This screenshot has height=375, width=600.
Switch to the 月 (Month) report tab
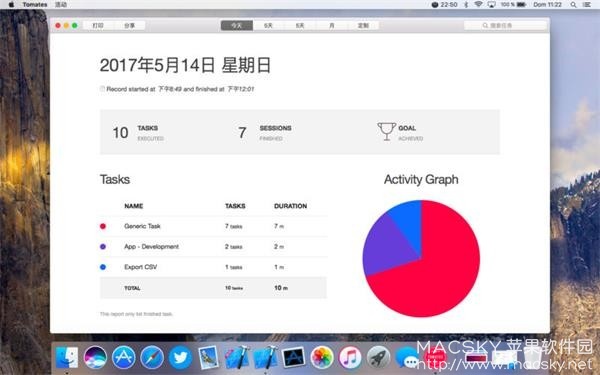332,25
